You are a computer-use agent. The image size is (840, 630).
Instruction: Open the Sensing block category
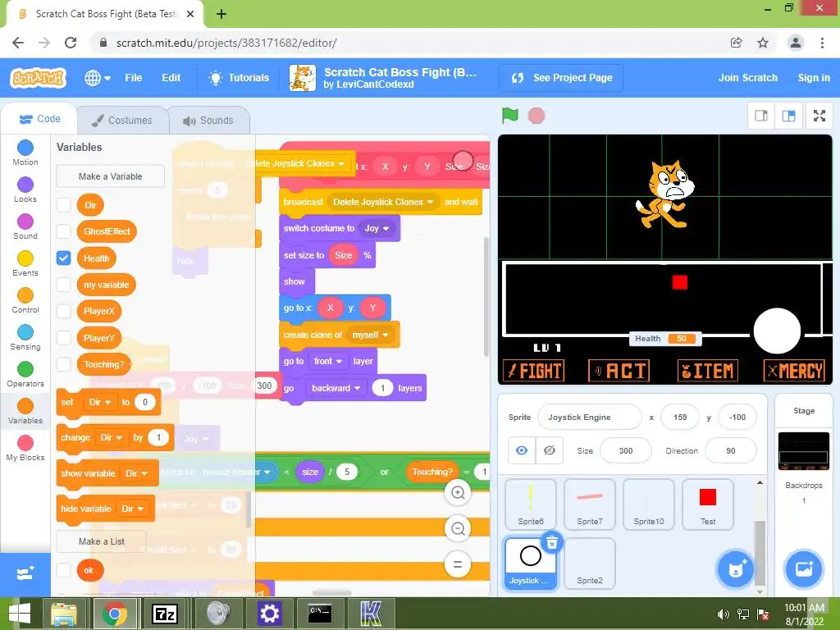(25, 338)
